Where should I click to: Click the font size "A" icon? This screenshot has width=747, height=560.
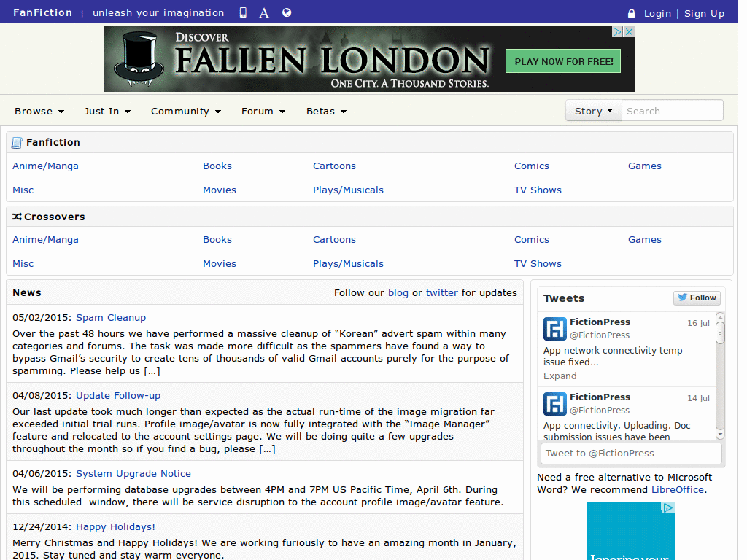263,12
